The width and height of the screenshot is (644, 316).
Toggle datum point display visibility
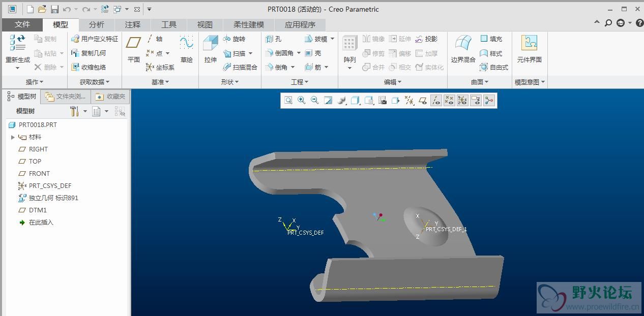click(449, 101)
